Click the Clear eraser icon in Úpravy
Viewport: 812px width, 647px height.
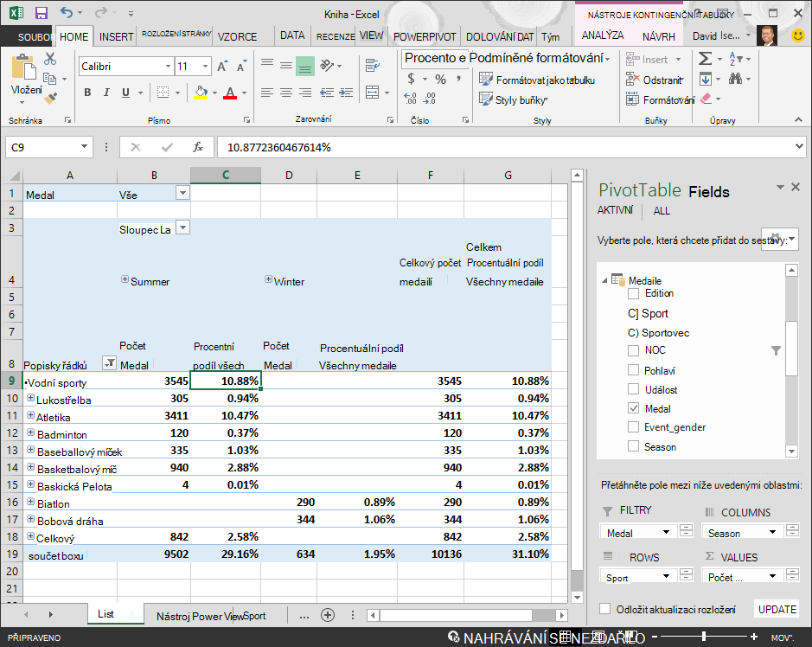click(706, 99)
